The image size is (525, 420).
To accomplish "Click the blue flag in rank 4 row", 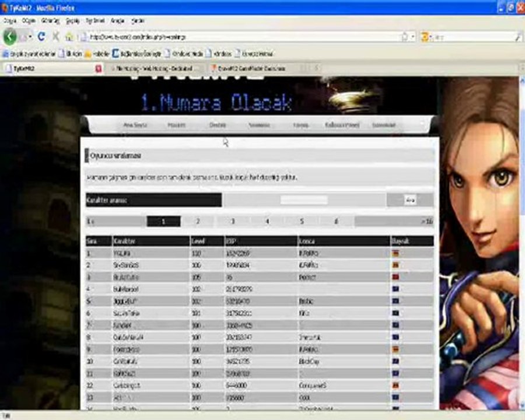I will [395, 289].
